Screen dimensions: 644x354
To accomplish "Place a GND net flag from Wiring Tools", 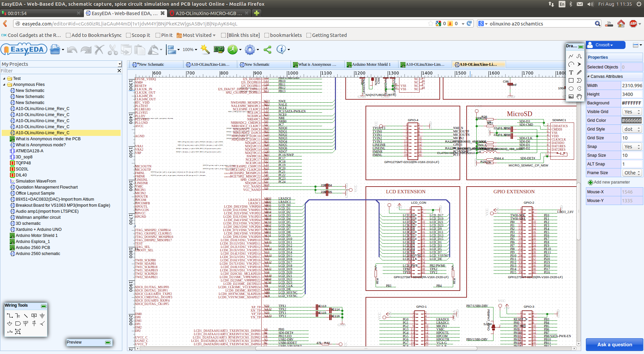I will pyautogui.click(x=42, y=316).
